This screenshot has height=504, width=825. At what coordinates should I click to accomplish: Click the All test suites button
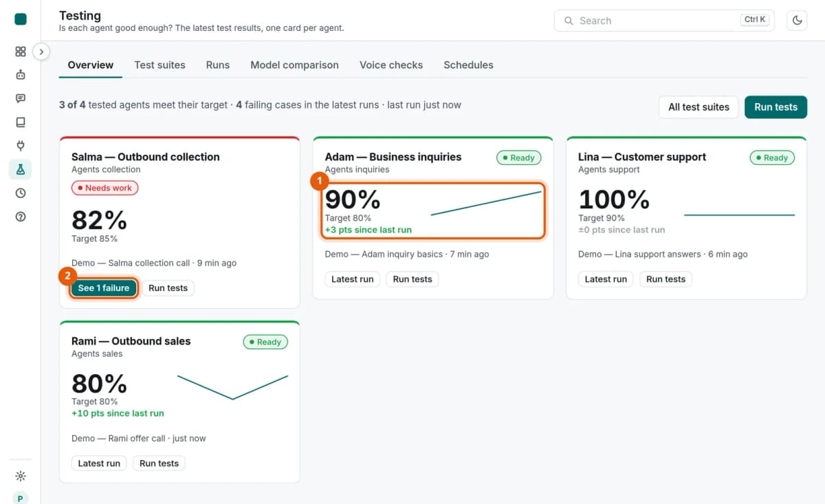[x=699, y=107]
